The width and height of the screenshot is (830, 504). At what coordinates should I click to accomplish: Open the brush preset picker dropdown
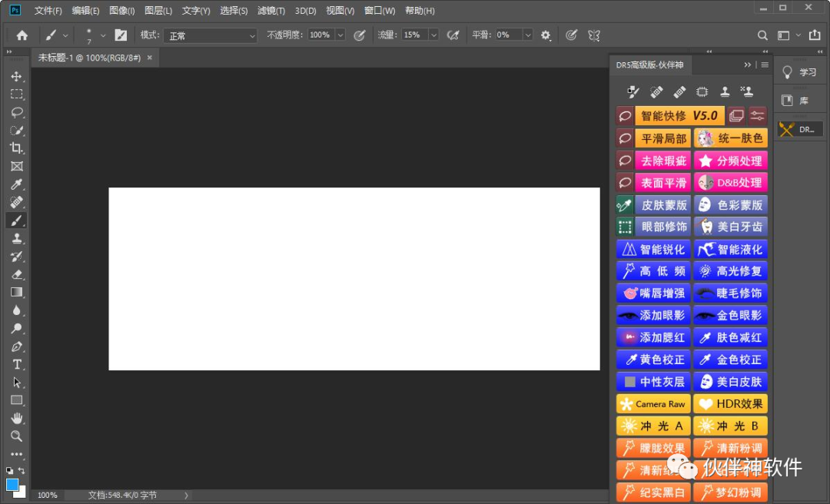click(103, 35)
